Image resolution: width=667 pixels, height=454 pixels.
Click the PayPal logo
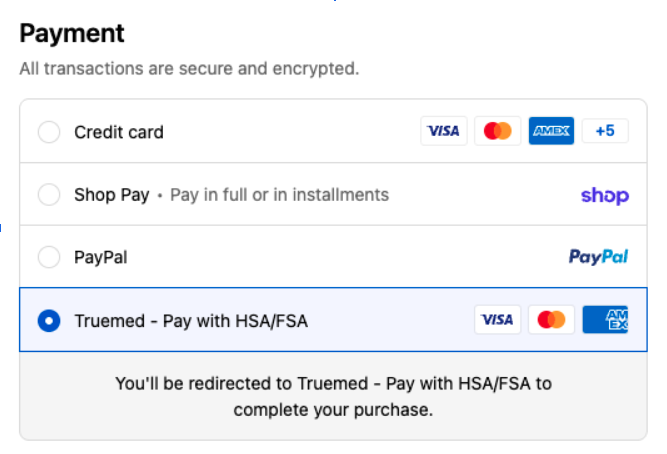[598, 257]
